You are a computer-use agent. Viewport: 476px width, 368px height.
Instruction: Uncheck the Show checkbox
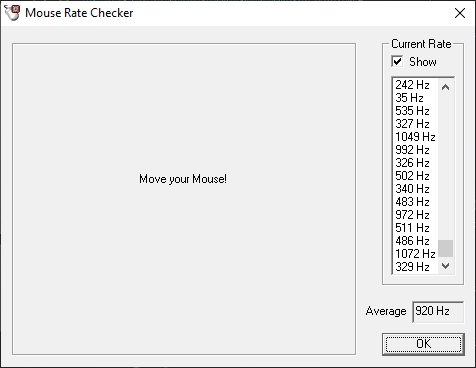coord(397,61)
